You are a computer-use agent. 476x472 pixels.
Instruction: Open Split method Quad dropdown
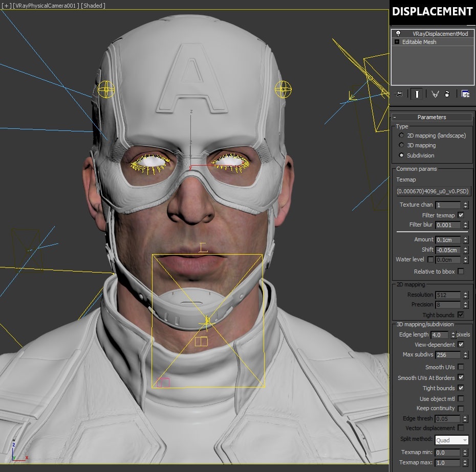(x=452, y=440)
